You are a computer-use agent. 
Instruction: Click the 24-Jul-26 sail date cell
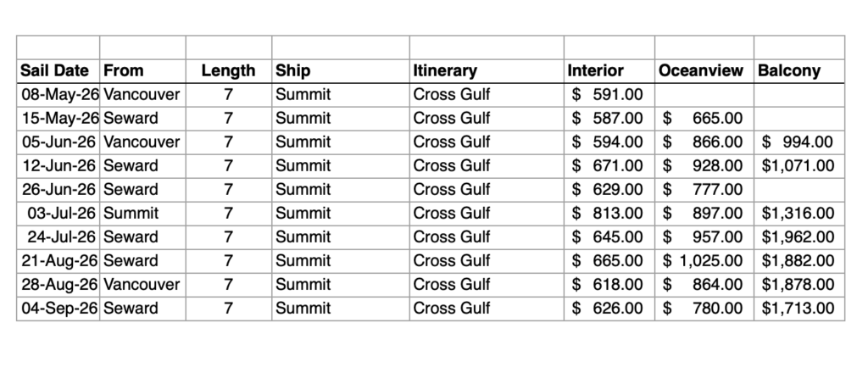tap(59, 237)
